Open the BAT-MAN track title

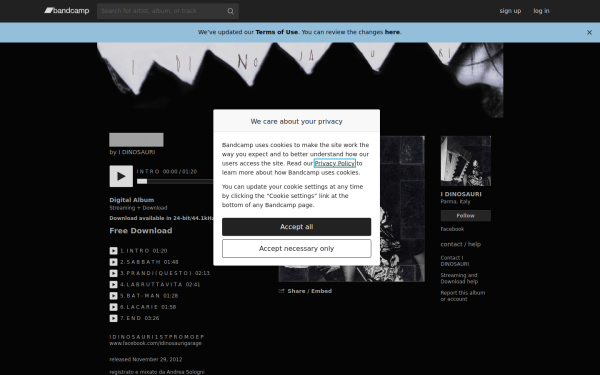(143, 296)
